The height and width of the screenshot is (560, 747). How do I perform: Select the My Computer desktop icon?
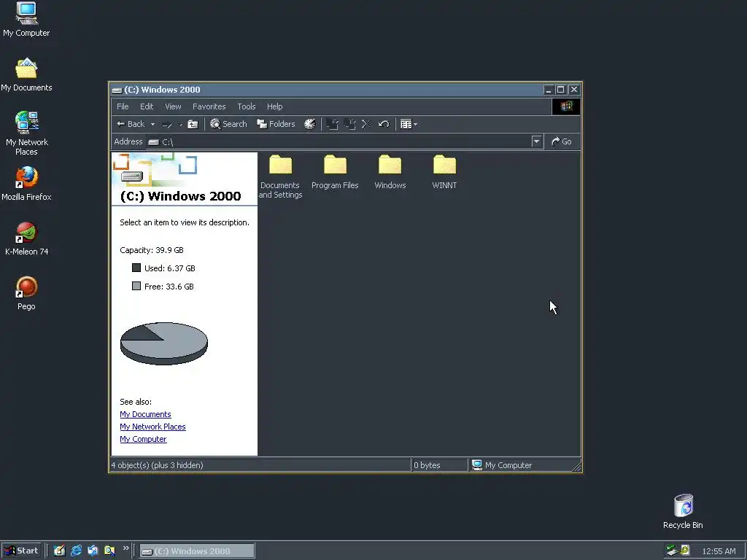(x=26, y=20)
